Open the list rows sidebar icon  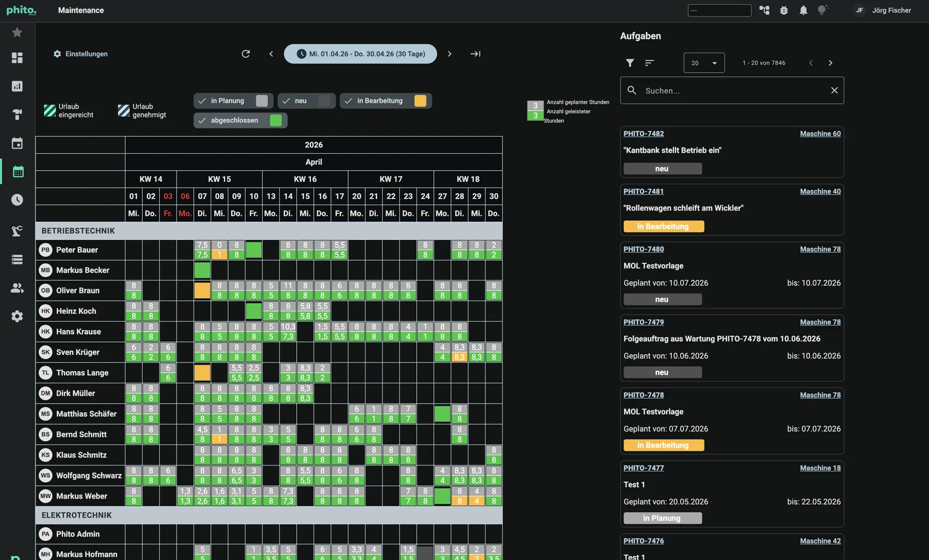pyautogui.click(x=17, y=259)
